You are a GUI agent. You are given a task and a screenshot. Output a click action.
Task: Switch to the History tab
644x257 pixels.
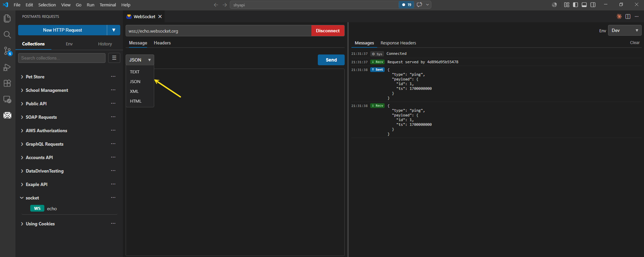click(x=105, y=44)
